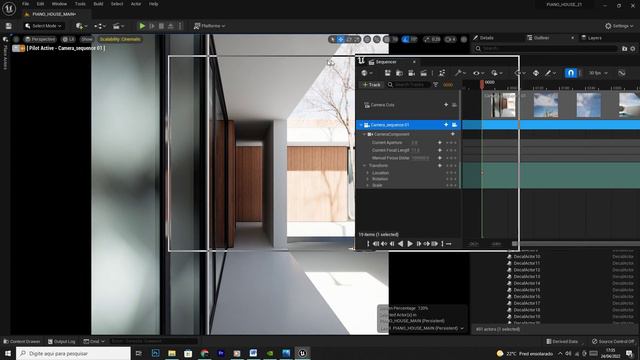Click the + Track button in Sequencer
640x360 pixels.
pyautogui.click(x=371, y=84)
